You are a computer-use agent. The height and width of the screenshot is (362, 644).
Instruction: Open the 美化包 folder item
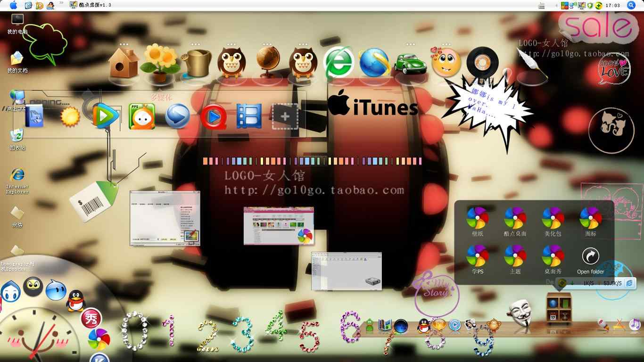(x=553, y=222)
